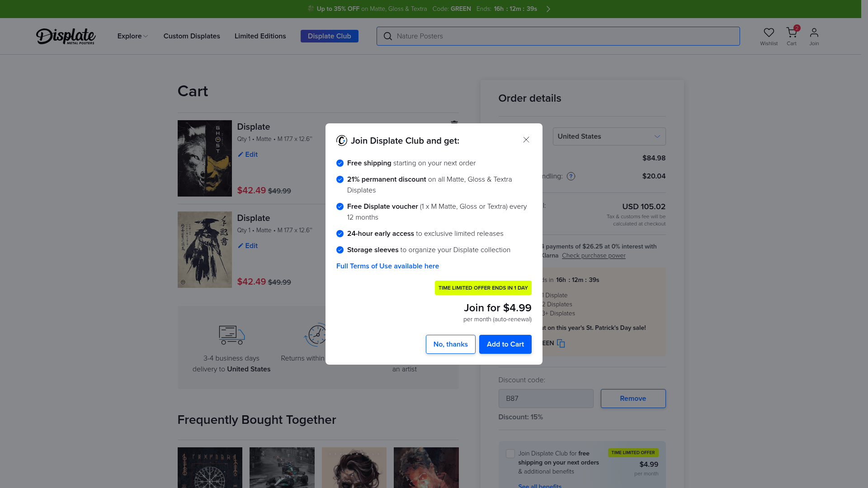Click the shipping help question-mark icon
The image size is (868, 488).
coord(571,176)
